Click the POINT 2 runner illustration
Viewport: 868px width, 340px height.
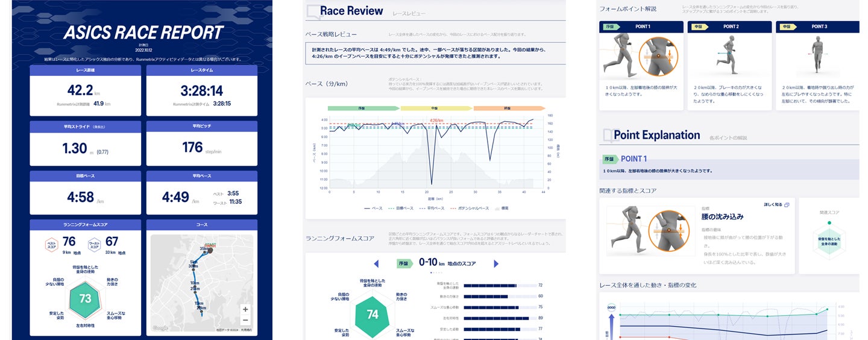tap(729, 55)
